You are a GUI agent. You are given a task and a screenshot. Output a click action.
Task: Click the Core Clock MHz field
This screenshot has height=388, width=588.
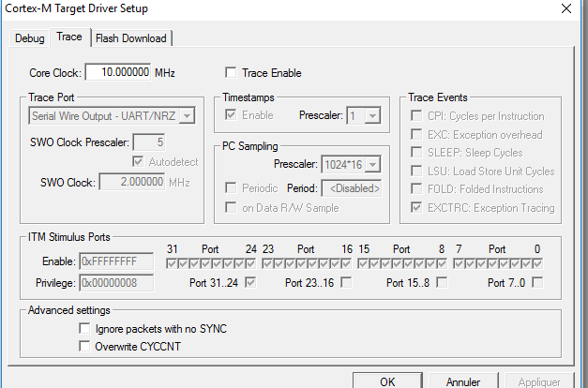click(x=118, y=72)
